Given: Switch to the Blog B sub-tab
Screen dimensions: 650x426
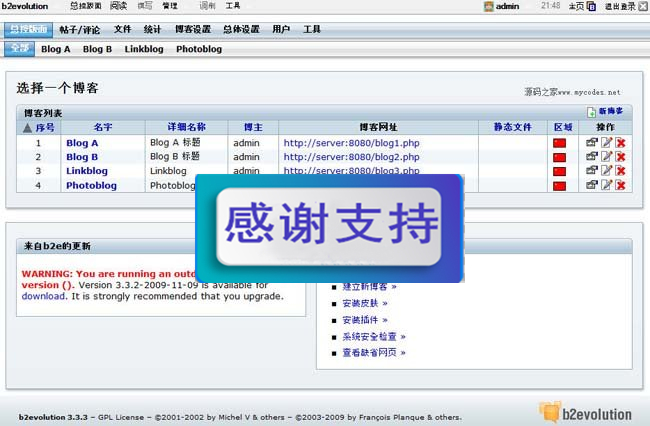Looking at the screenshot, I should [x=97, y=49].
